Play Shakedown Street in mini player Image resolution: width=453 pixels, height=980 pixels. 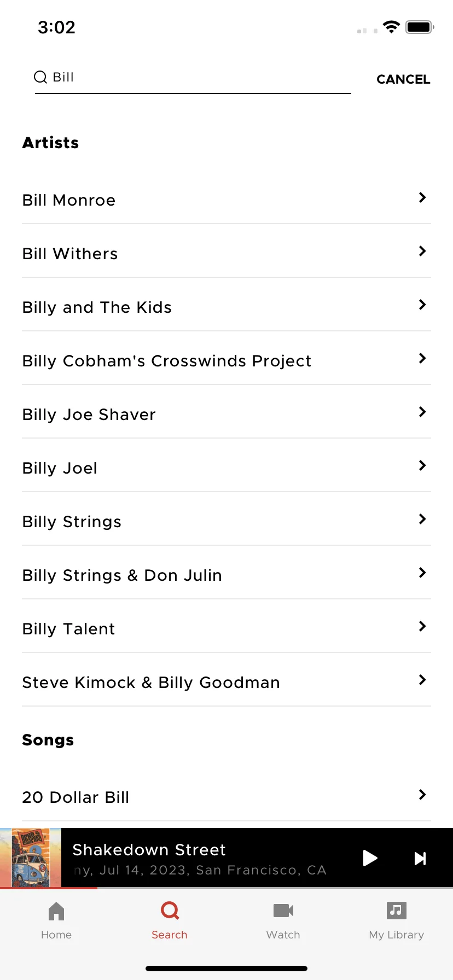tap(370, 858)
